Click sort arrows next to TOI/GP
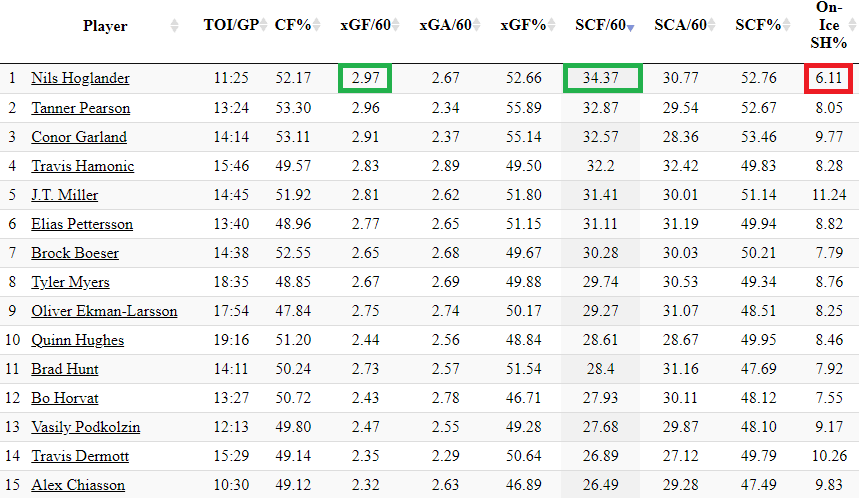This screenshot has height=498, width=859. coord(266,25)
